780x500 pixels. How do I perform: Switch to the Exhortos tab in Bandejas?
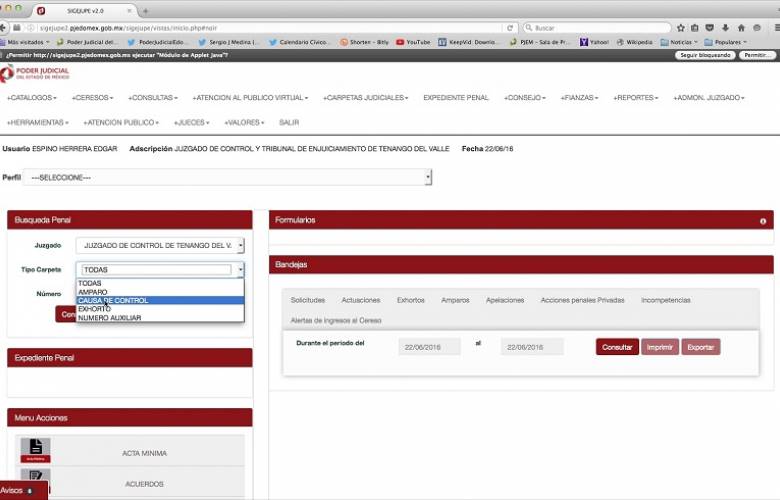tap(410, 300)
